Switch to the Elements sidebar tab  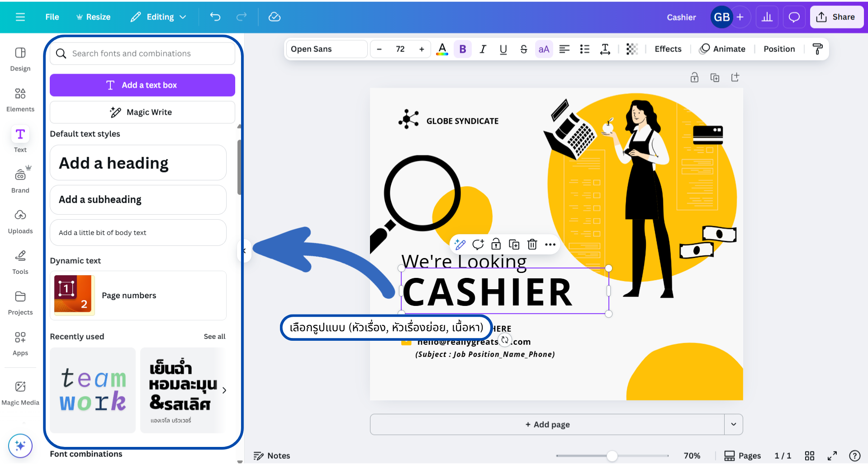[x=20, y=99]
